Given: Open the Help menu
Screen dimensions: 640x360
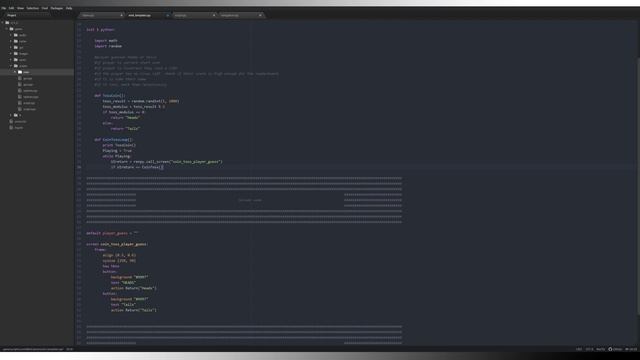Looking at the screenshot, I should click(69, 8).
